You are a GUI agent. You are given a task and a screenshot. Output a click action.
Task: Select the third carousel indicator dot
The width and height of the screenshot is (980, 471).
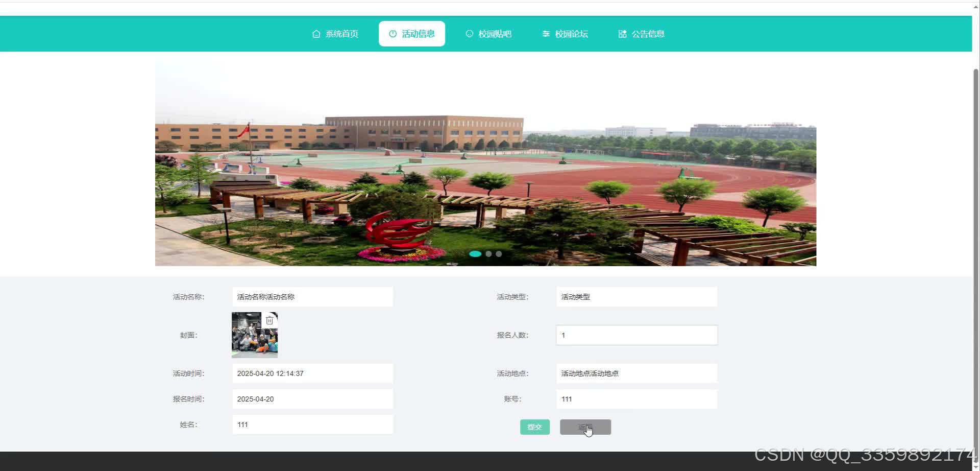point(499,254)
